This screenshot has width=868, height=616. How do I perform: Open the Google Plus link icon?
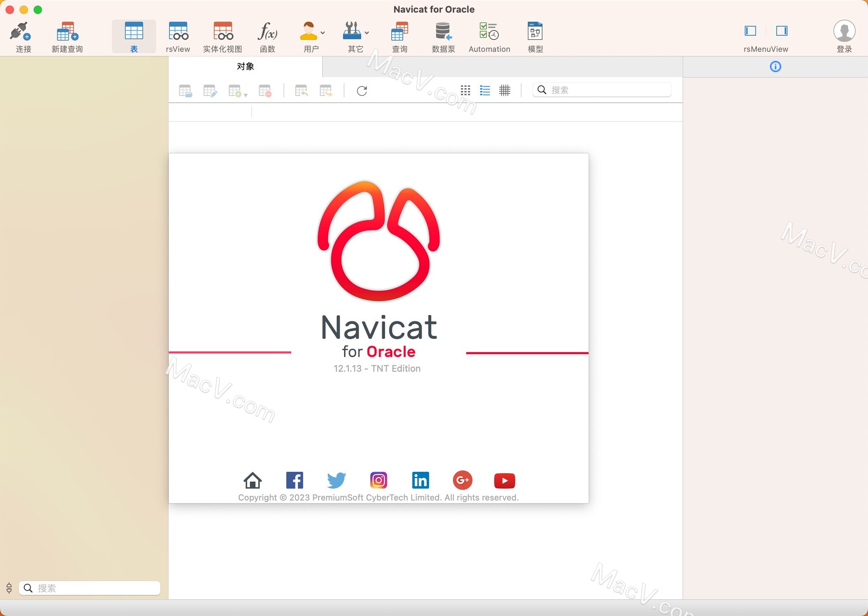click(462, 480)
